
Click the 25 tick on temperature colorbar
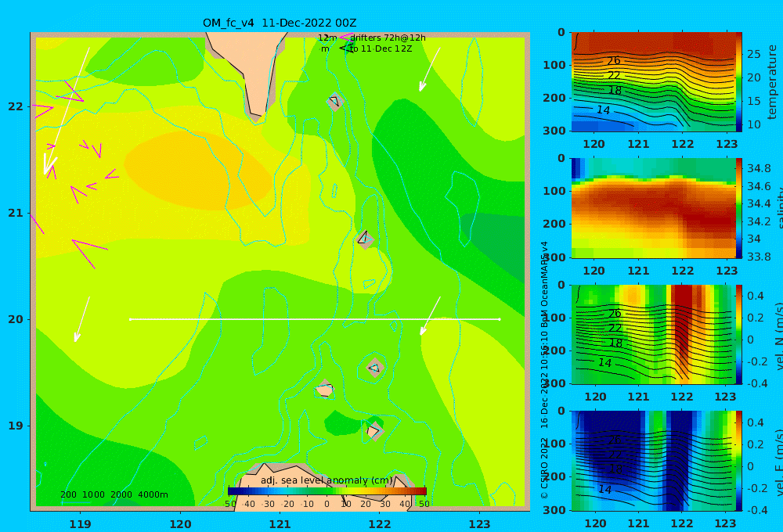(754, 54)
